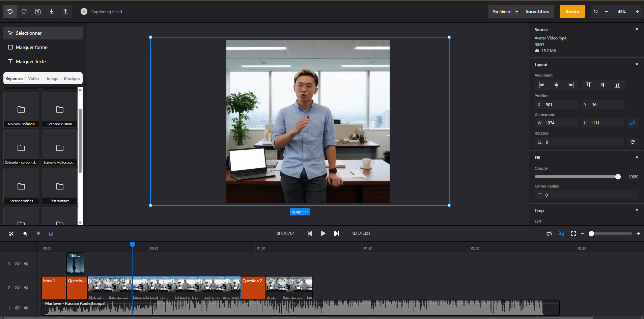Select the scissors cut tool
The width and height of the screenshot is (644, 319).
(x=11, y=234)
